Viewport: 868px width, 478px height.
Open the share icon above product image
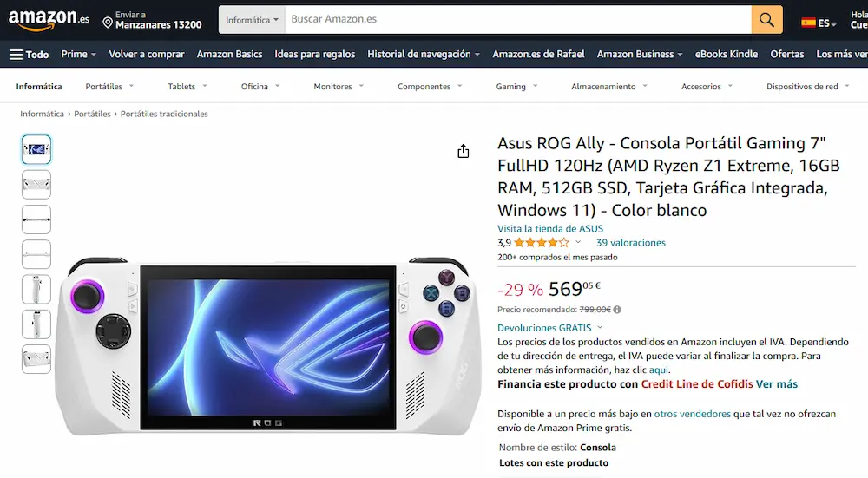pos(464,152)
